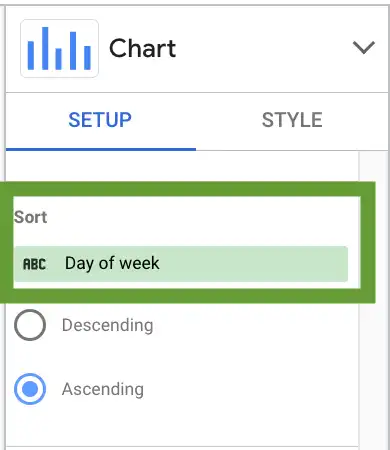
Task: Click the empty circle of Descending option
Action: [30, 325]
